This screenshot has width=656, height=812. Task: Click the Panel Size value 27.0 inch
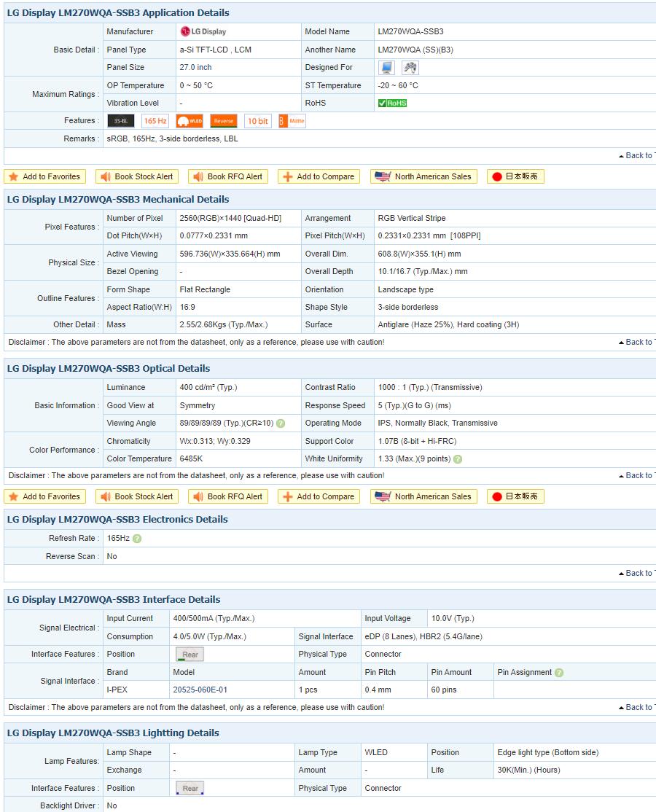(x=196, y=67)
